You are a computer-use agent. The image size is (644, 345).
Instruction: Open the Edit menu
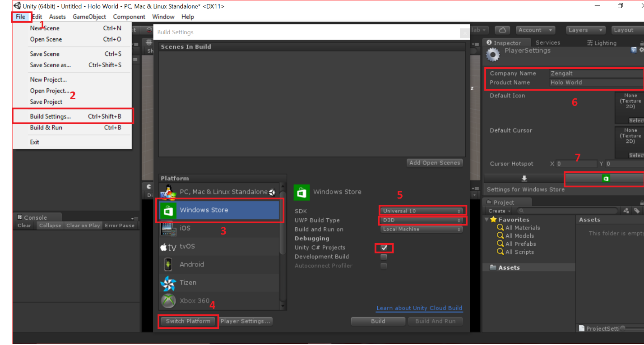point(37,17)
